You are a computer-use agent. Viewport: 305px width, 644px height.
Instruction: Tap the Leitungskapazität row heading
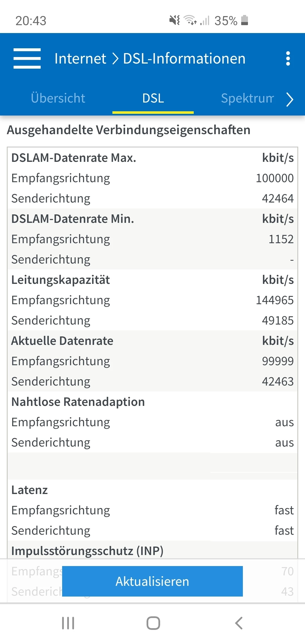[x=60, y=280]
